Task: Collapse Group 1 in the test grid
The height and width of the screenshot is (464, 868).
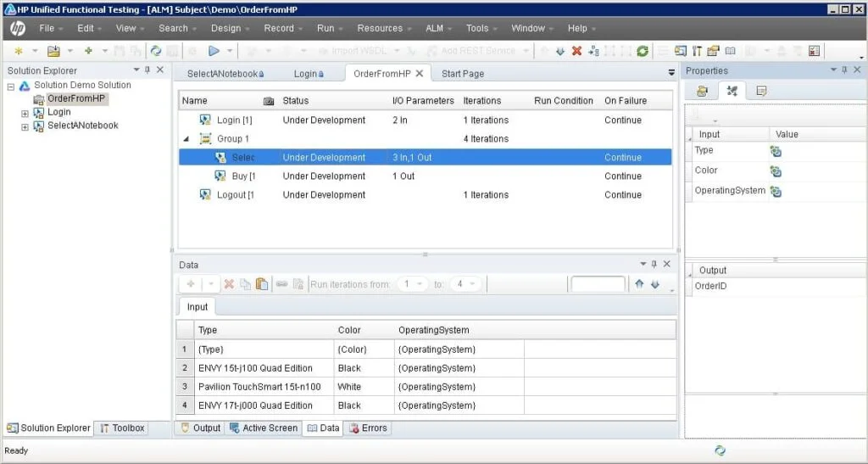Action: tap(186, 139)
